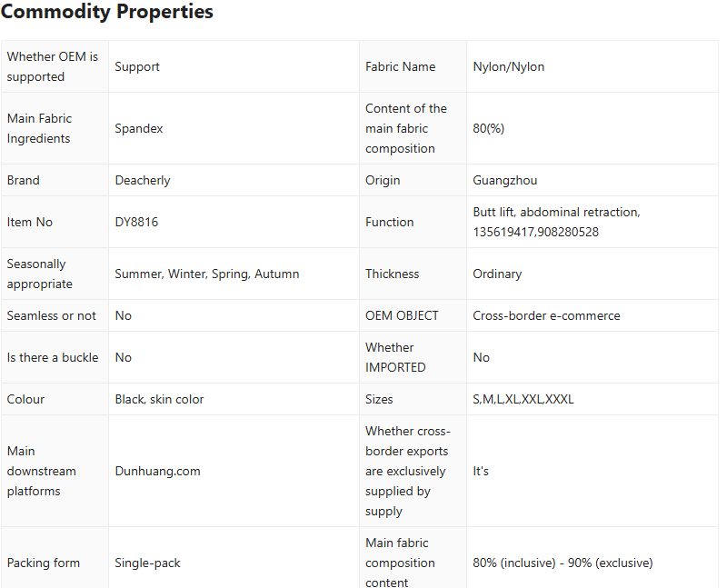The height and width of the screenshot is (588, 727).
Task: Click the Single-pack packing form value
Action: tap(147, 563)
